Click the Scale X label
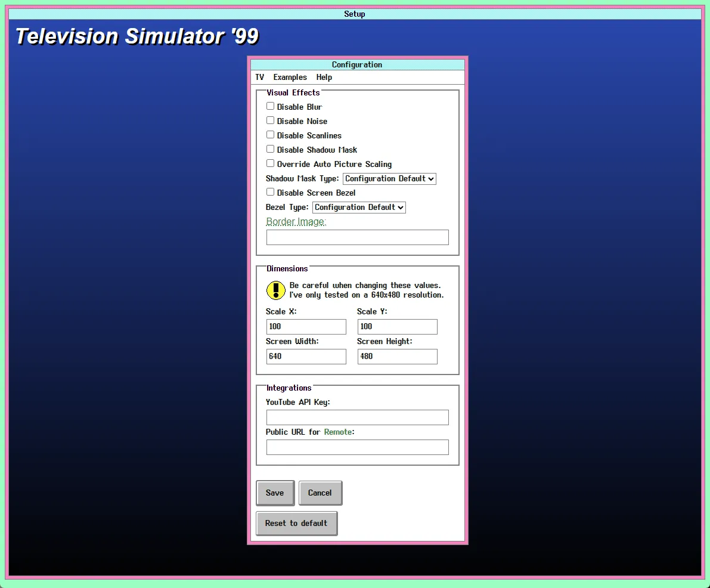The image size is (710, 588). [x=281, y=312]
